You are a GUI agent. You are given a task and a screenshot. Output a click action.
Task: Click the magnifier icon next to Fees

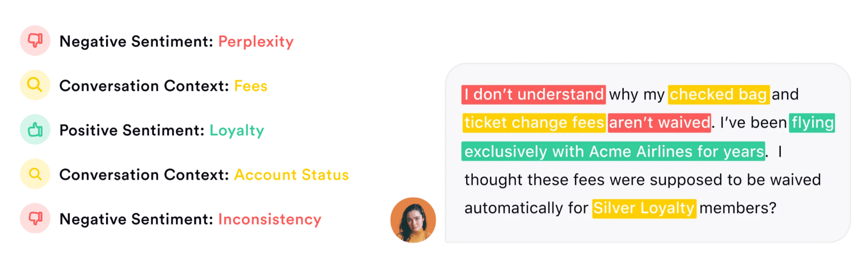(35, 85)
